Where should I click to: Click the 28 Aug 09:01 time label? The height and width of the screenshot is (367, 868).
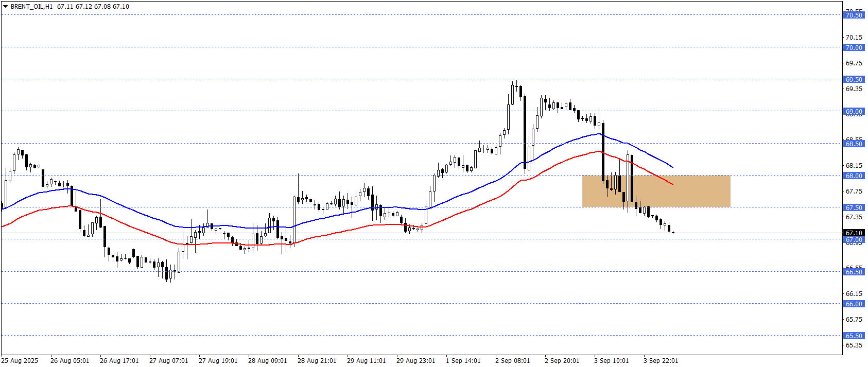click(x=268, y=361)
